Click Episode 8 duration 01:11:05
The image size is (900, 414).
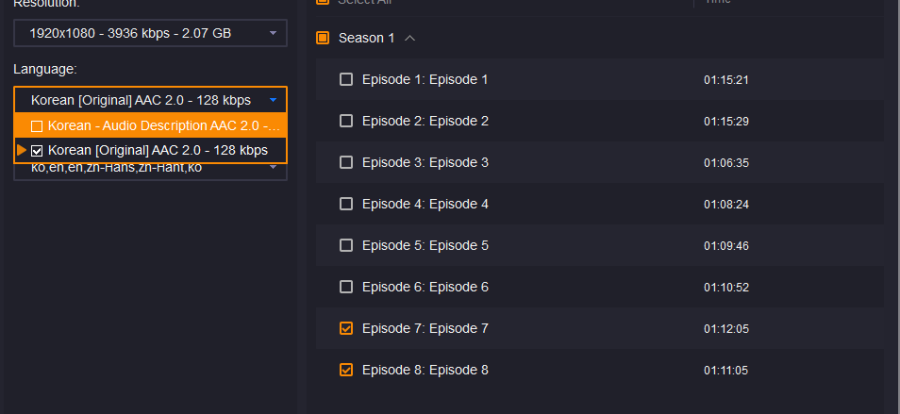tap(726, 370)
